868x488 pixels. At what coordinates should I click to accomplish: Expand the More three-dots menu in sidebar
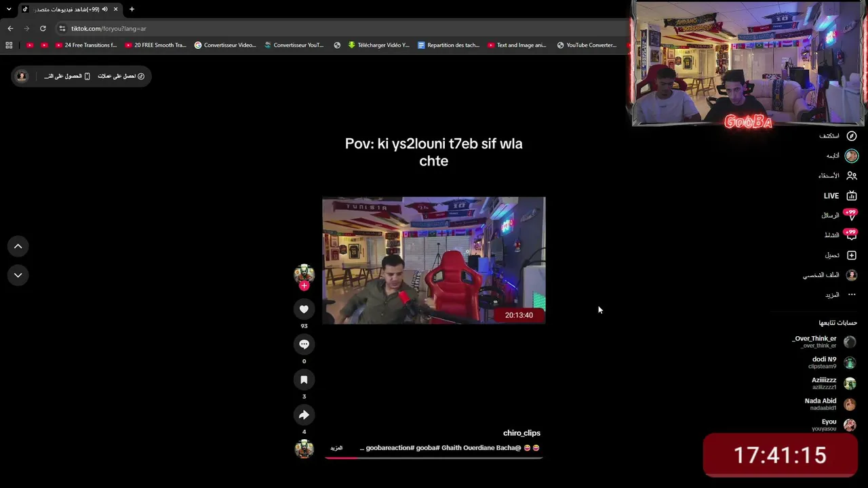coord(852,295)
